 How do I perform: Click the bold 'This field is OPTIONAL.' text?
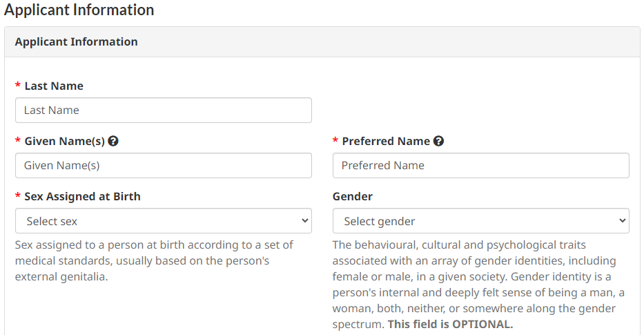(451, 325)
